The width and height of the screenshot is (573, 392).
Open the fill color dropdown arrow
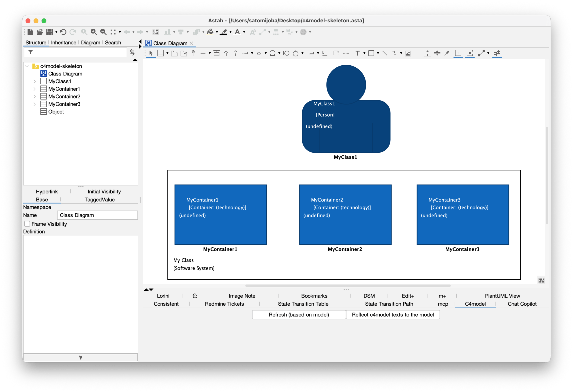[217, 32]
